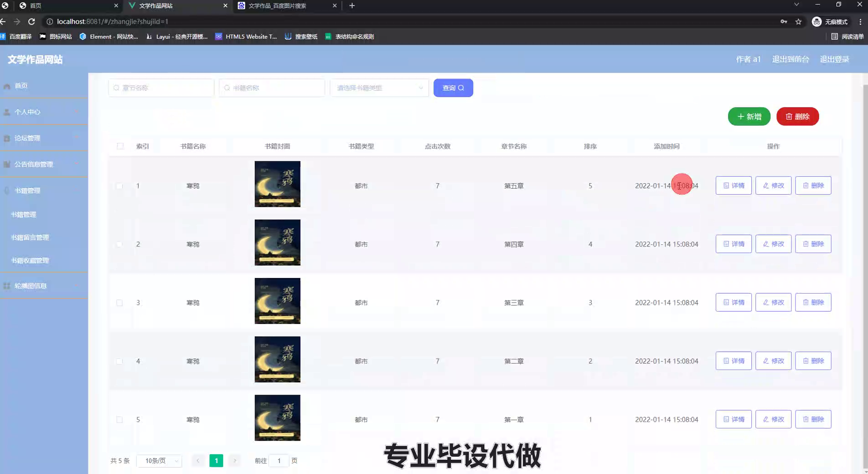This screenshot has width=868, height=474.
Task: Click 详情 for the 第五章 row
Action: click(x=734, y=185)
